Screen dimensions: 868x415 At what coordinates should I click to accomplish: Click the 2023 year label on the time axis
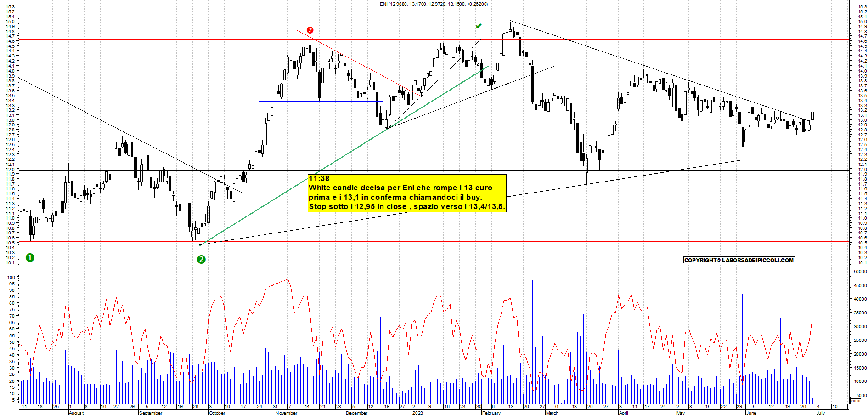tap(418, 413)
